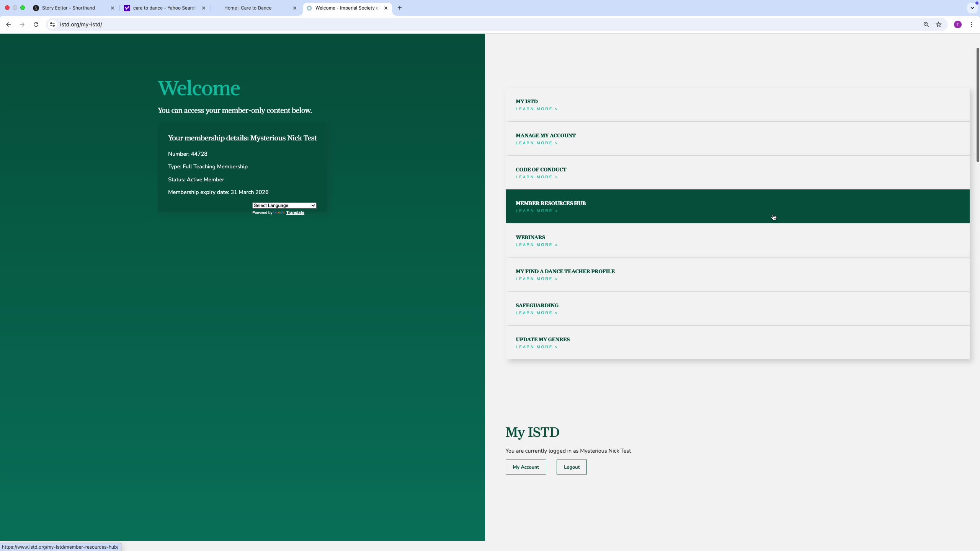
Task: Click the Logout button
Action: [572, 467]
